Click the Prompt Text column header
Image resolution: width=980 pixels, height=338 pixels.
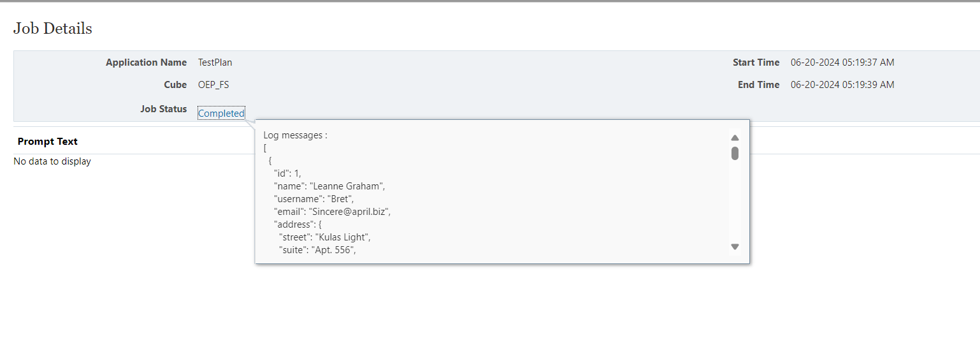(48, 141)
